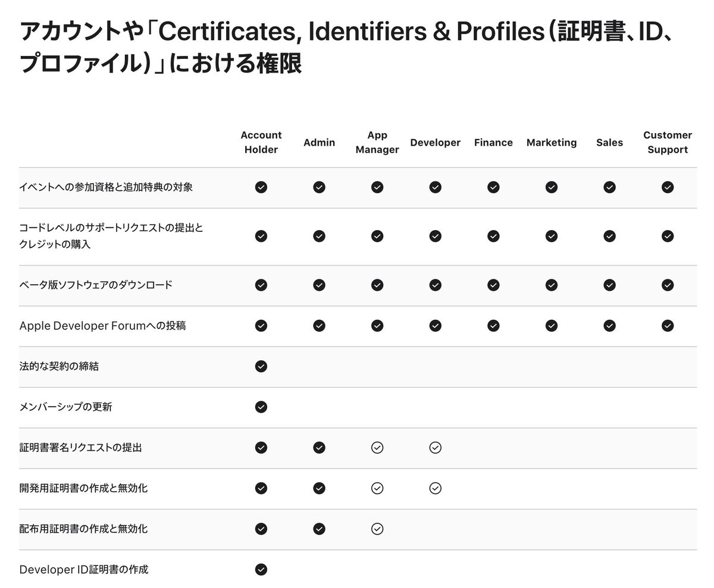Viewport: 714px width, 588px height.
Task: Click the Developer column header
Action: (435, 143)
